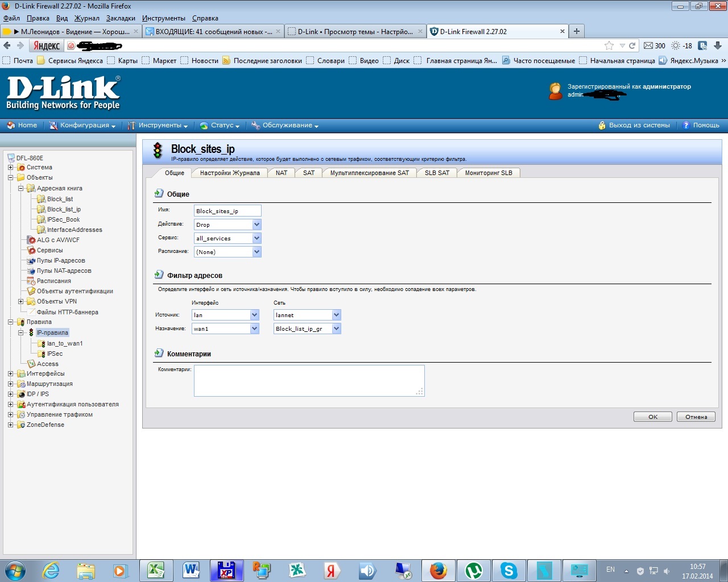Open the IPSec_Book address folder
The height and width of the screenshot is (582, 728).
pos(63,219)
